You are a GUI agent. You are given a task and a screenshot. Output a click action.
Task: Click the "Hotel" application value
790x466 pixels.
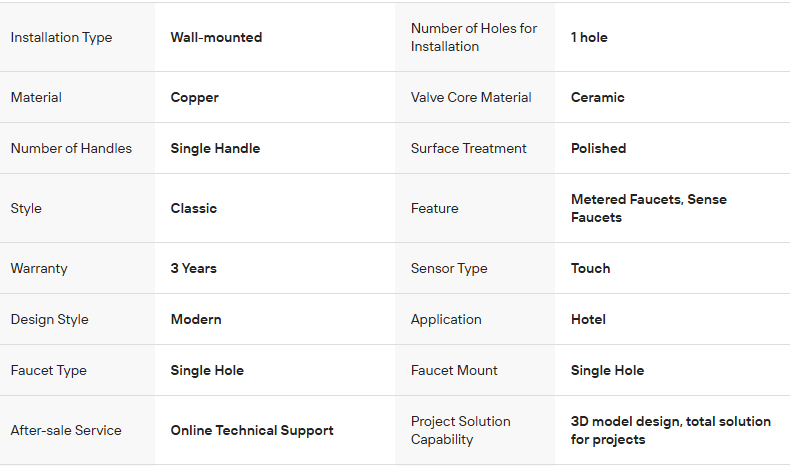click(x=588, y=319)
